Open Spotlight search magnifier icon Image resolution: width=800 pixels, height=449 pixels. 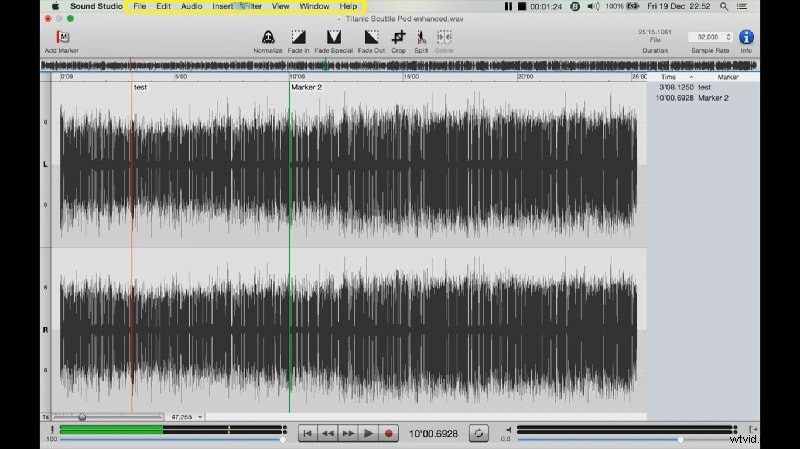pyautogui.click(x=723, y=6)
